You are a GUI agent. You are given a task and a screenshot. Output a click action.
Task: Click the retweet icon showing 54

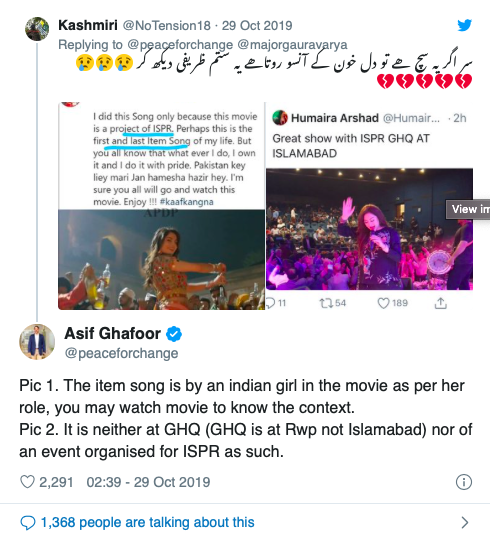point(325,303)
